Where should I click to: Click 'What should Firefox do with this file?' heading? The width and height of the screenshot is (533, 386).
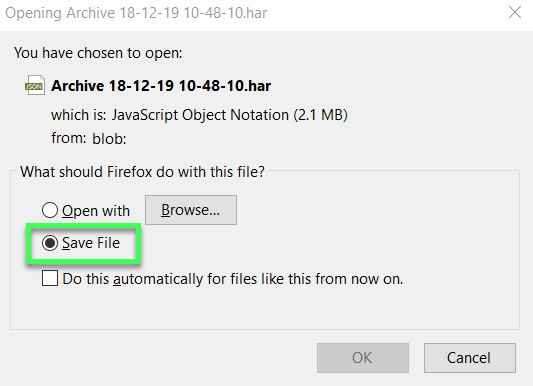point(142,172)
